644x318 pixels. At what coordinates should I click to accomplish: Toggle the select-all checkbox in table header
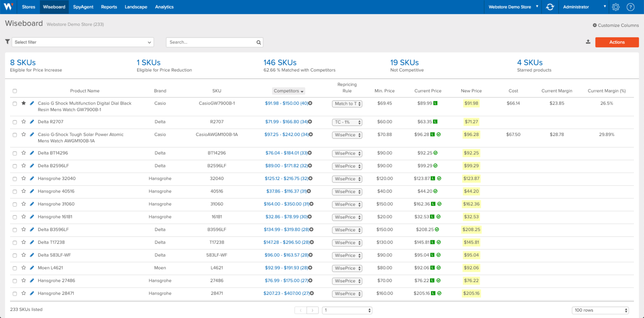(x=15, y=91)
